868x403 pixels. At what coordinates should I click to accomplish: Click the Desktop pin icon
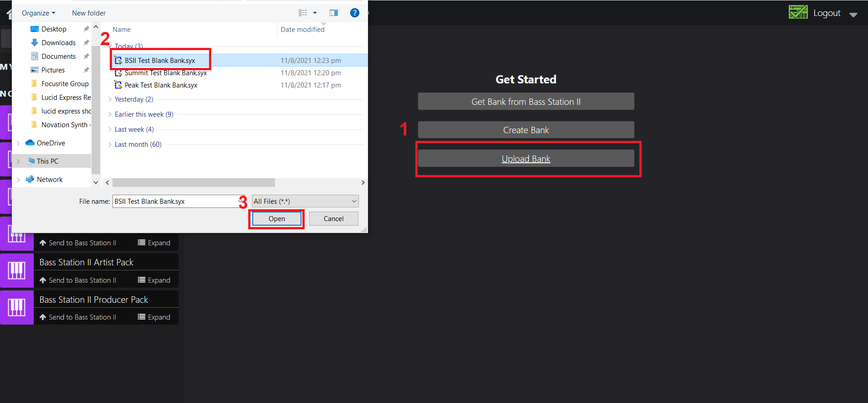[86, 29]
